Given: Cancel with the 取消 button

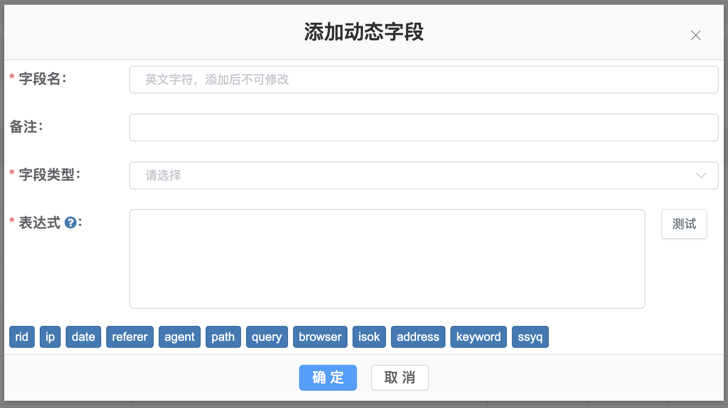Looking at the screenshot, I should point(399,377).
